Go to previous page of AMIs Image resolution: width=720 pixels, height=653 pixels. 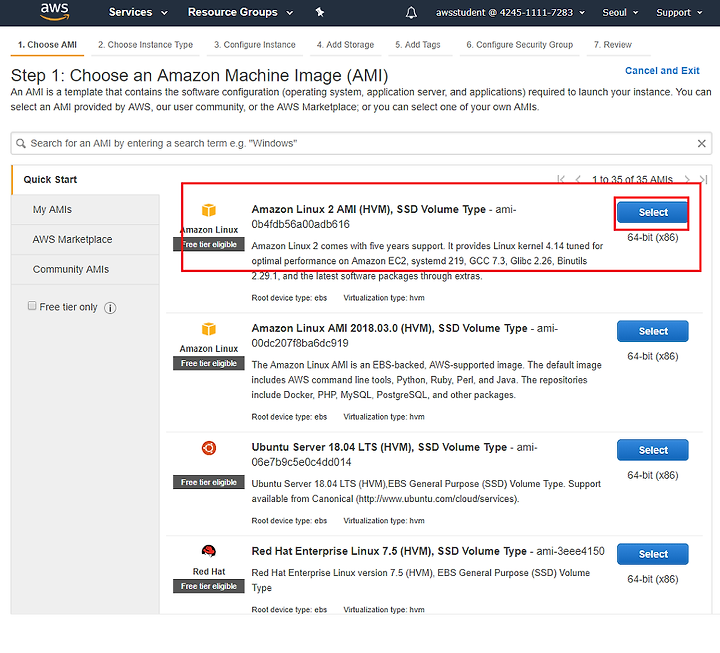578,180
